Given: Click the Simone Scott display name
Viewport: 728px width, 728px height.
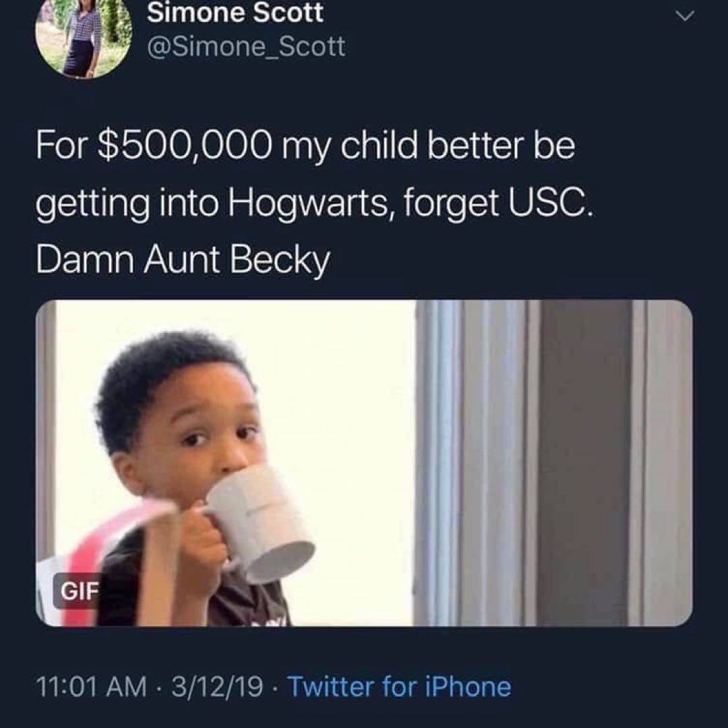Looking at the screenshot, I should coord(235,13).
